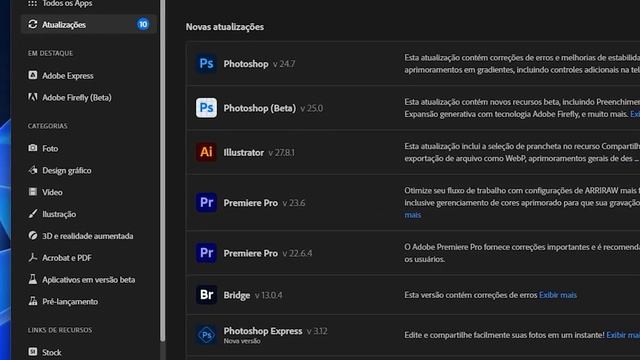Select the Foto category
The width and height of the screenshot is (640, 360).
coord(50,149)
